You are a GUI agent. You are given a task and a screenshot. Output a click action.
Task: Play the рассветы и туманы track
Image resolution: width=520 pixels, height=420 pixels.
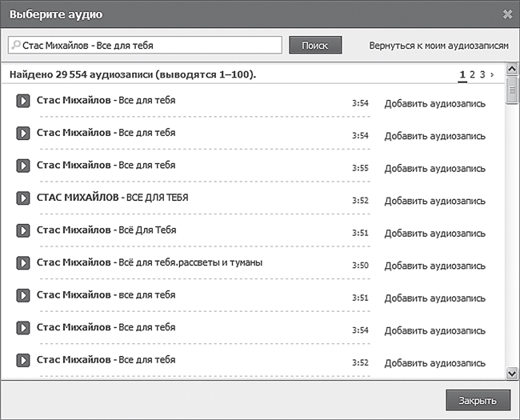coord(23,262)
